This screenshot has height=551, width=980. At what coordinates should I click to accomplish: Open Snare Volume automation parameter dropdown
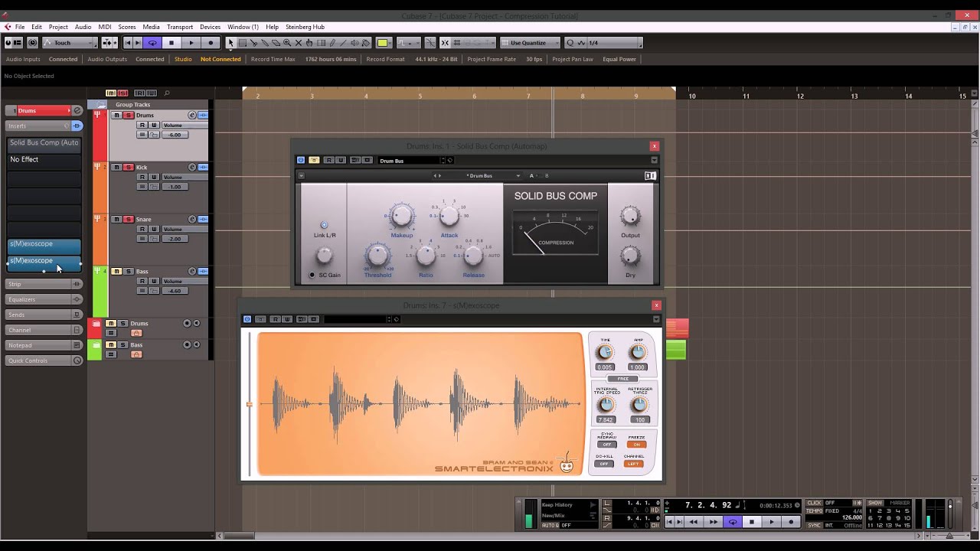185,230
